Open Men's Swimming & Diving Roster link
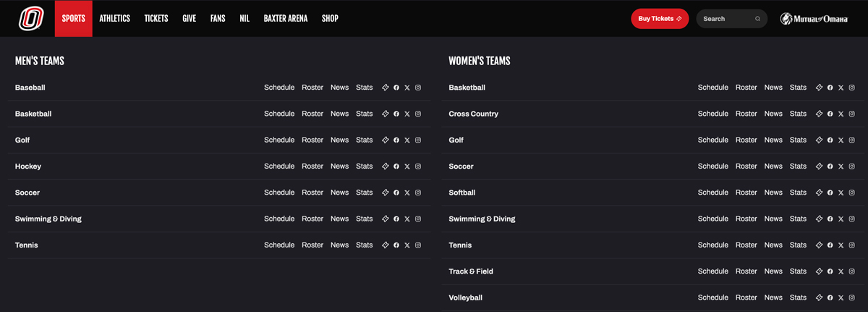The height and width of the screenshot is (312, 868). coord(312,219)
